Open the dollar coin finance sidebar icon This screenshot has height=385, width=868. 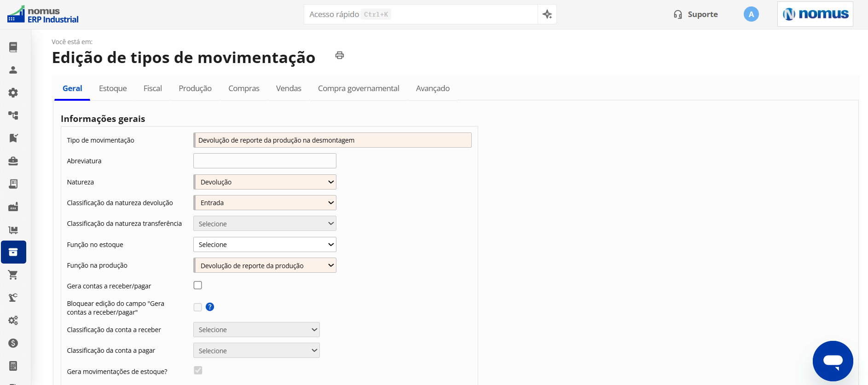tap(13, 343)
